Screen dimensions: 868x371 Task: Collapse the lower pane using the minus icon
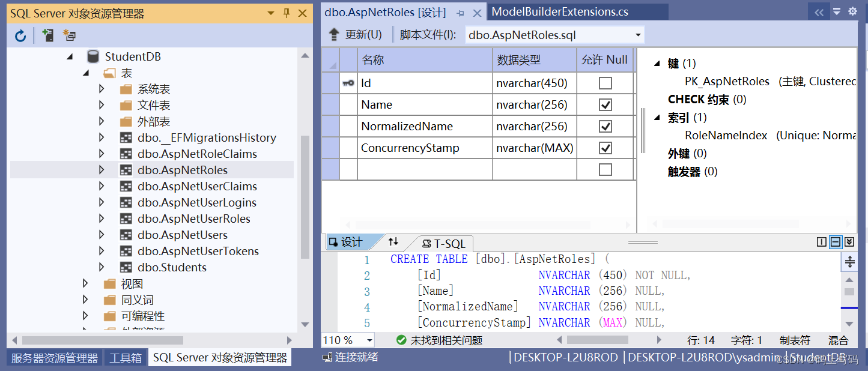[x=836, y=242]
